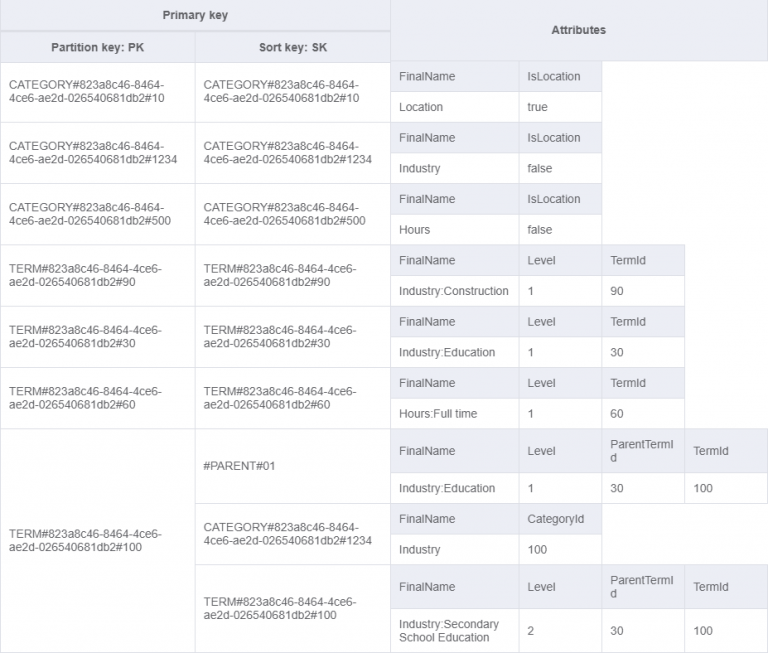The height and width of the screenshot is (653, 768).
Task: Select the Partition key: PK header
Action: pos(98,47)
